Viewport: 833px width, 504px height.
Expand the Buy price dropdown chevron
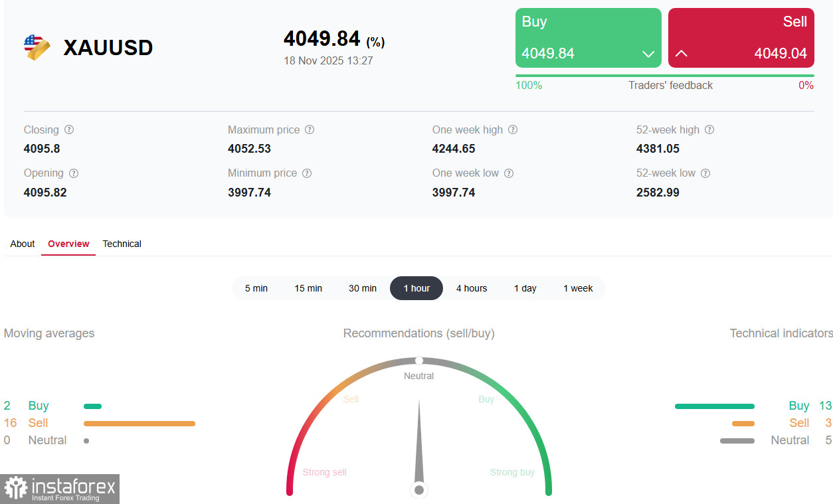(x=648, y=54)
